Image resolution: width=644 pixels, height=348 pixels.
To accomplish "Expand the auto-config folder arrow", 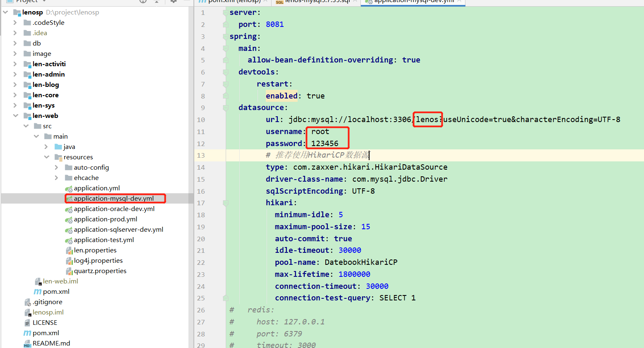I will 57,168.
